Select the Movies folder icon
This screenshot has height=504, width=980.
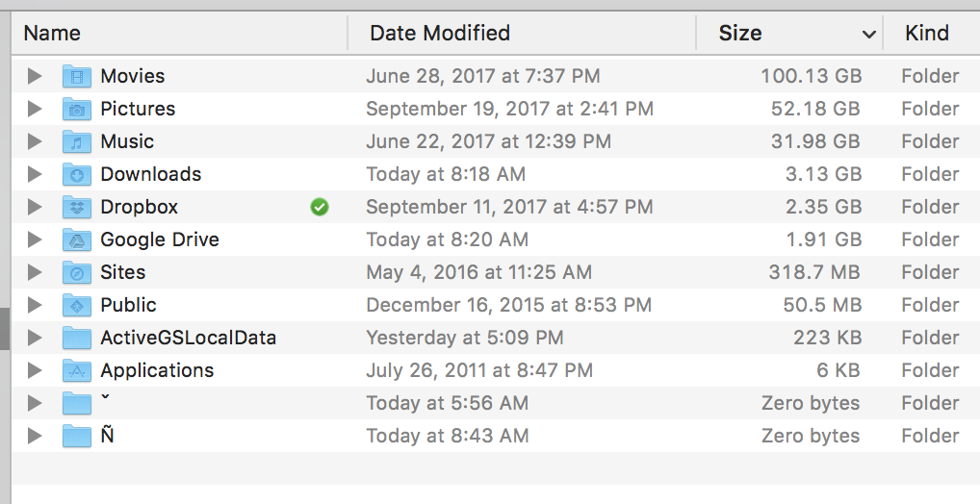click(x=77, y=76)
